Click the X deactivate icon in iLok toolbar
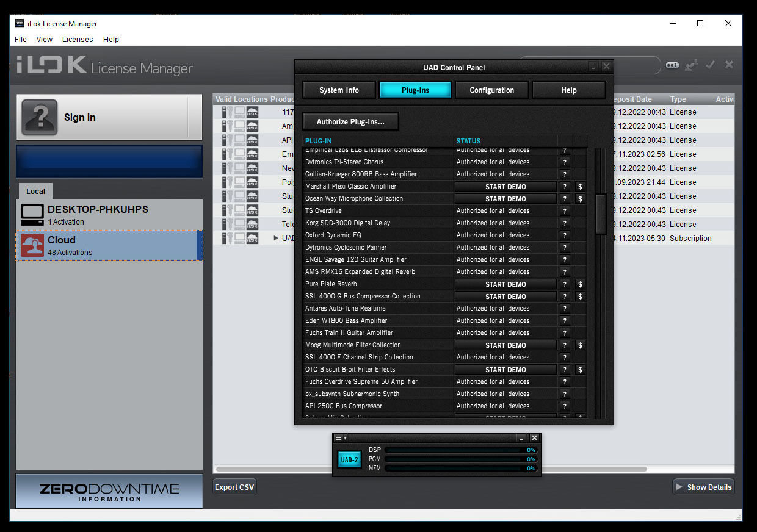Image resolution: width=757 pixels, height=532 pixels. (x=729, y=65)
